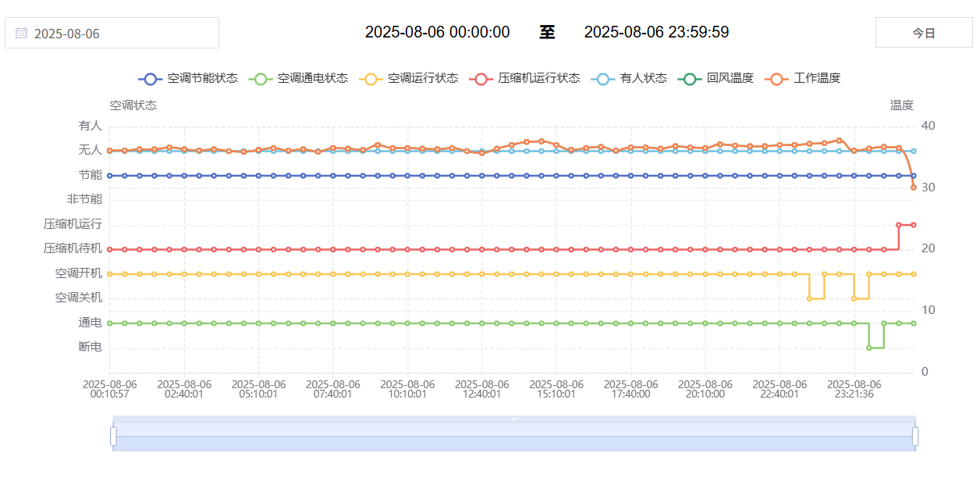980x478 pixels.
Task: Click the 无人 y-axis label
Action: tap(91, 149)
